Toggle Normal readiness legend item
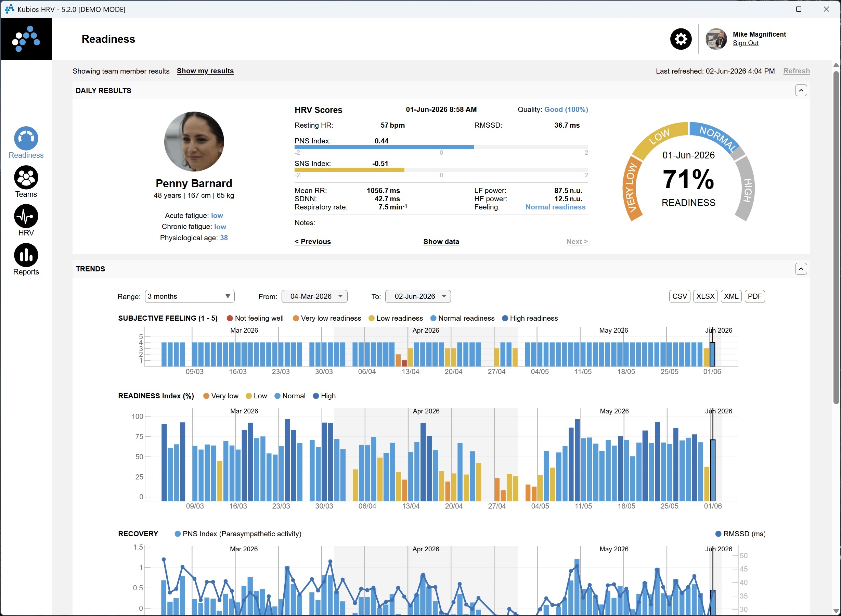This screenshot has width=841, height=616. pyautogui.click(x=462, y=318)
